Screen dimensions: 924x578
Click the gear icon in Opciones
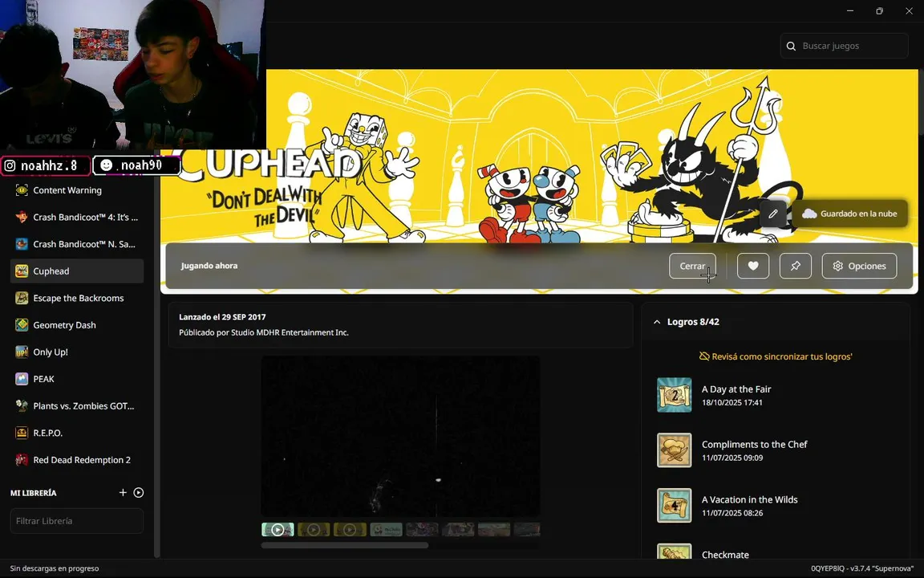pyautogui.click(x=838, y=266)
